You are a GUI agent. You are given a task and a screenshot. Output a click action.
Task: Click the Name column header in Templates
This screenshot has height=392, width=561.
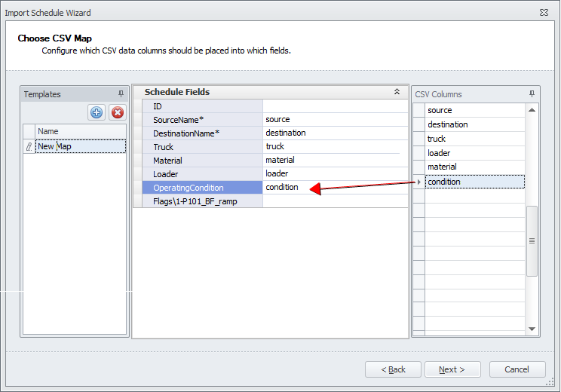tap(80, 131)
